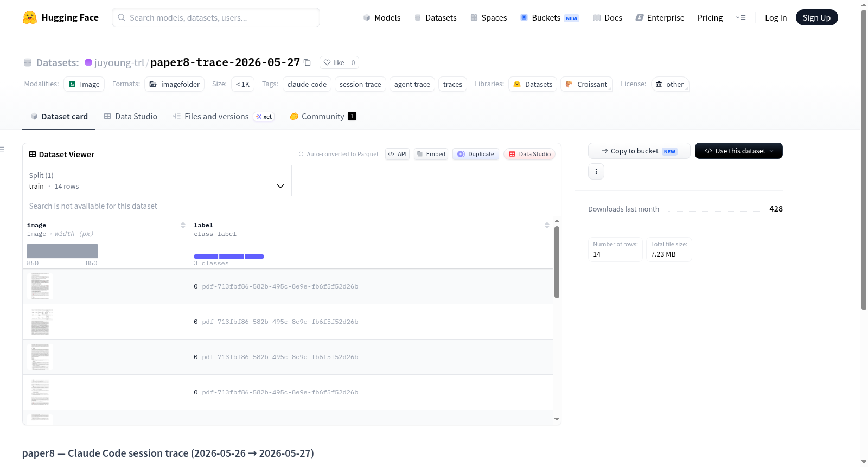
Task: Go to Models page
Action: [382, 17]
